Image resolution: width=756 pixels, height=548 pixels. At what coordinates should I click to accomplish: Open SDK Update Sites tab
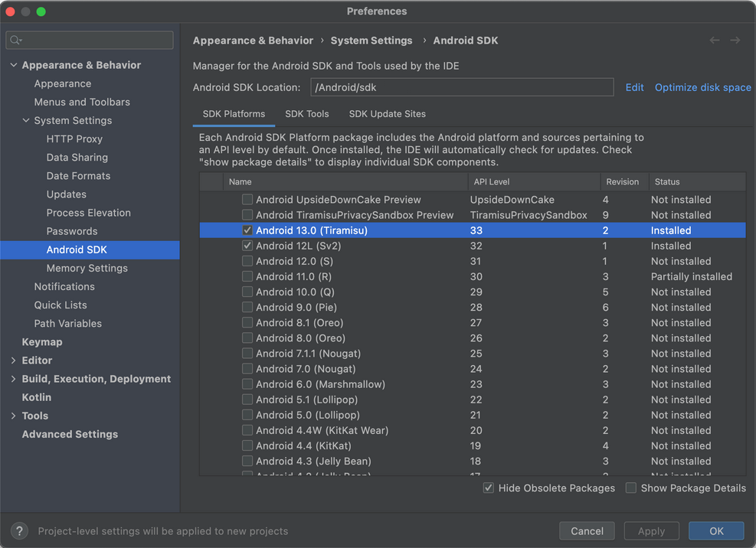387,114
